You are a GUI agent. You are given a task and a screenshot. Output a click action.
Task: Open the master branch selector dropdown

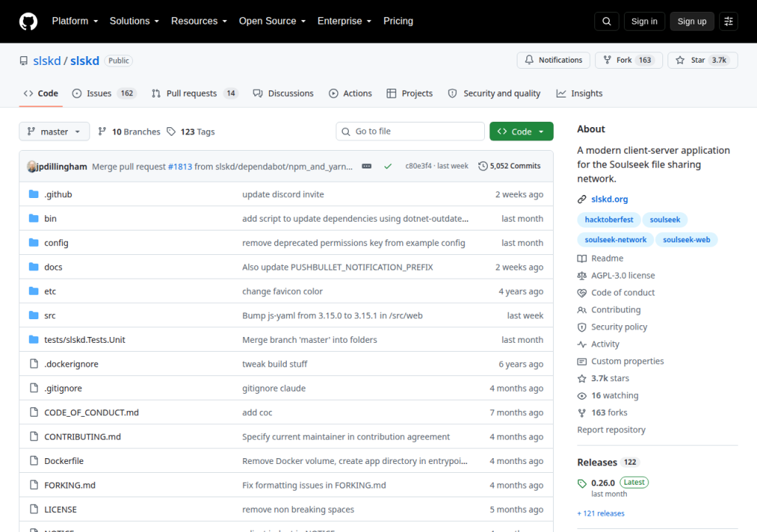pos(54,132)
